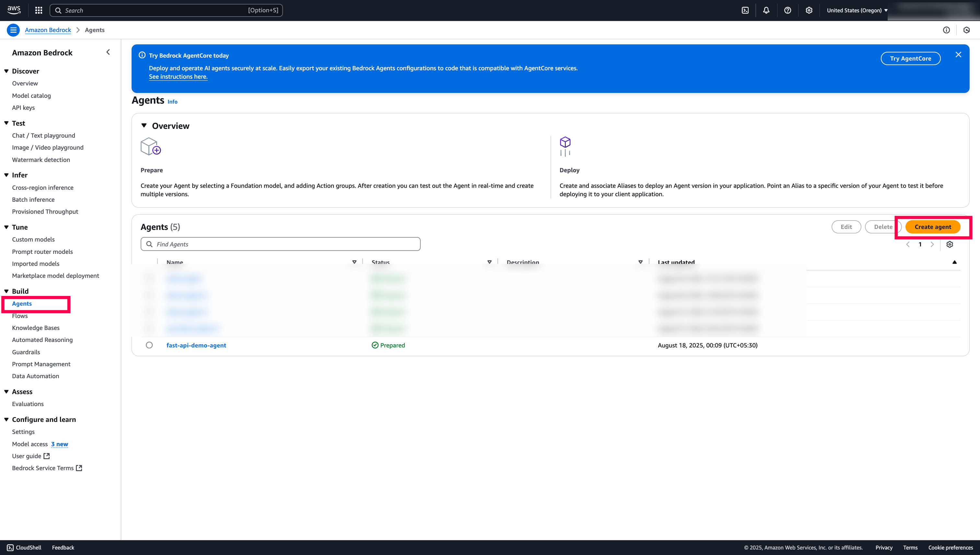The height and width of the screenshot is (555, 980).
Task: Collapse the Discover navigation group
Action: click(x=6, y=71)
